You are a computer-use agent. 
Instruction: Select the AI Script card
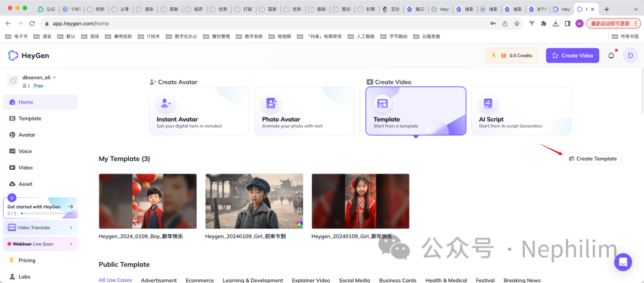tap(521, 111)
